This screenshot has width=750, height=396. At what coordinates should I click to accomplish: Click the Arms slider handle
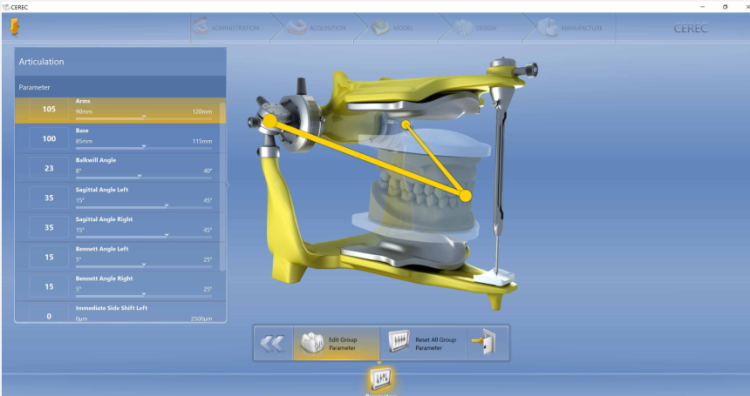click(144, 117)
